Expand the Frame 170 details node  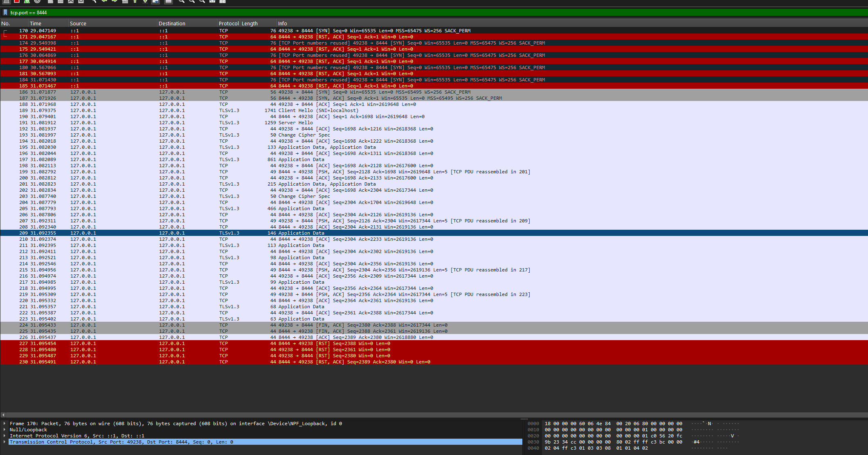pos(4,424)
